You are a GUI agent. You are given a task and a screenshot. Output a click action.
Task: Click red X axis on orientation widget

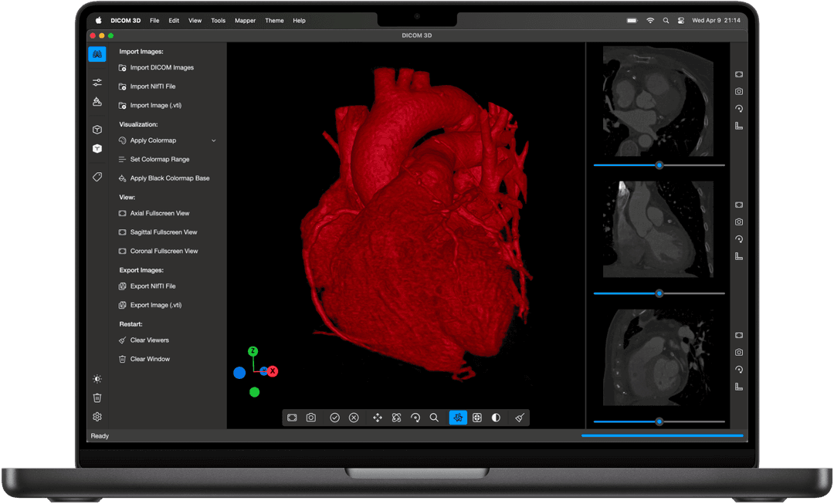click(273, 371)
